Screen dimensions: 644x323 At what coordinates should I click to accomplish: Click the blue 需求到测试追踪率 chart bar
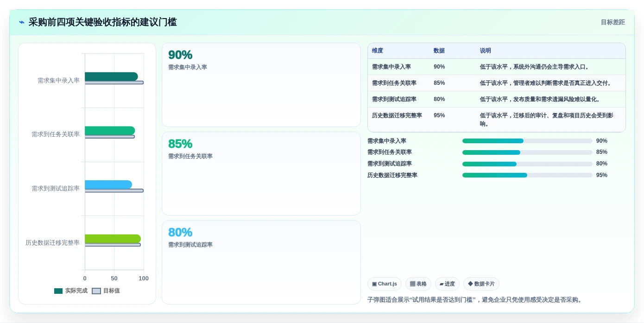coord(108,185)
